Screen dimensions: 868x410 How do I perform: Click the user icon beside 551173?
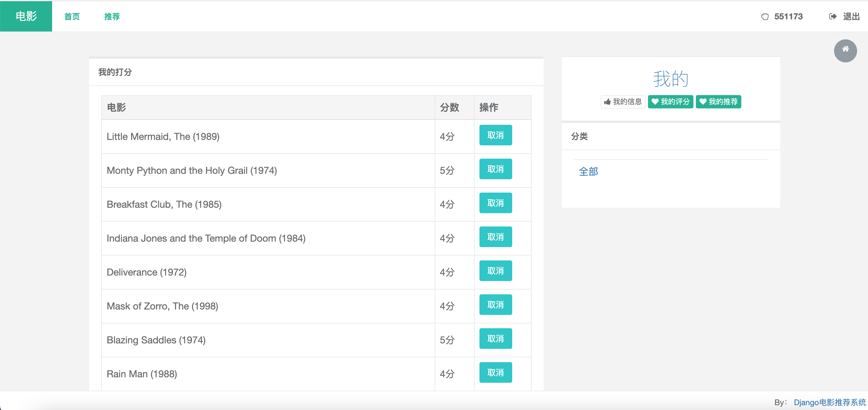click(765, 16)
